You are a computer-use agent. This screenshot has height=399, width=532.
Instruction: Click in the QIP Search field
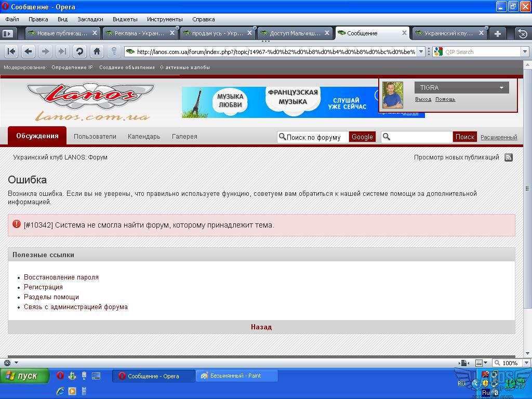click(481, 52)
